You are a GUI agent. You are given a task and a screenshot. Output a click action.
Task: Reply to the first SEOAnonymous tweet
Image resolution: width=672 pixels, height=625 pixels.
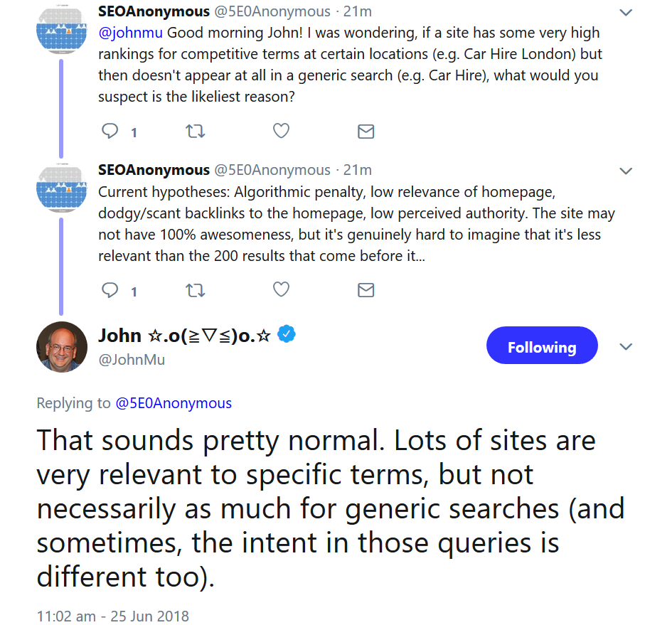click(x=110, y=131)
